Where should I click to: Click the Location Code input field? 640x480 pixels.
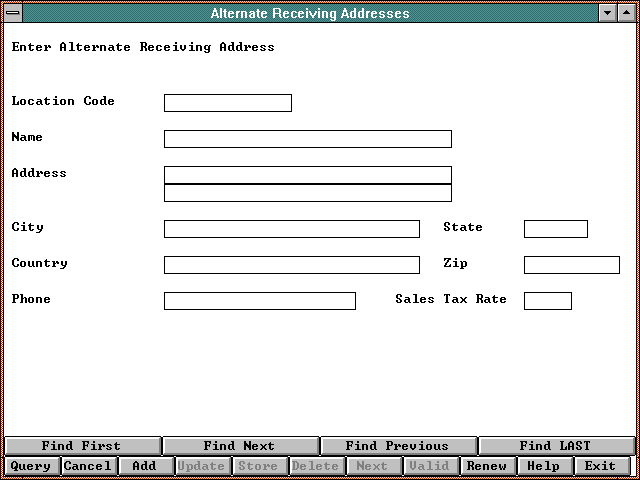click(227, 103)
